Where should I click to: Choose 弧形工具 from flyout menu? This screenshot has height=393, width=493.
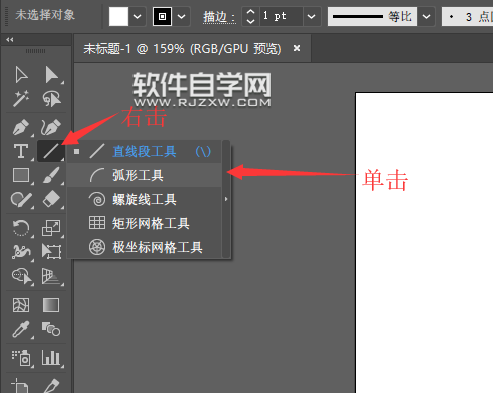click(x=144, y=175)
